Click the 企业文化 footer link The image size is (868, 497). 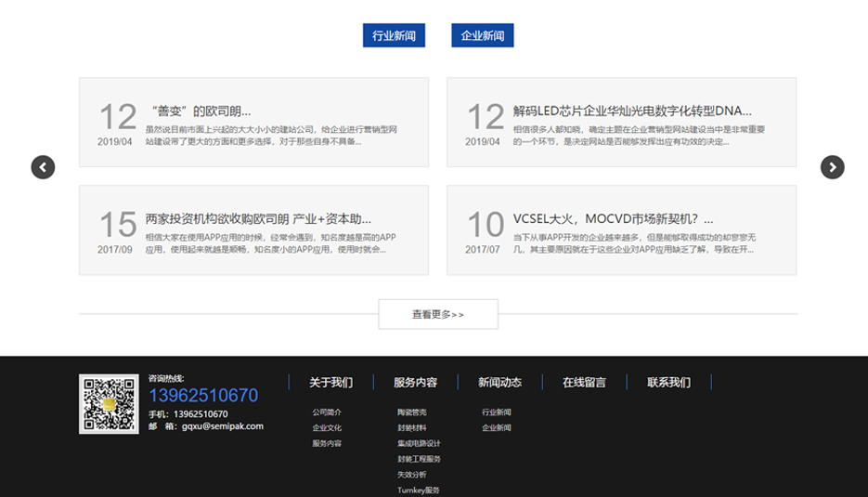tap(327, 428)
